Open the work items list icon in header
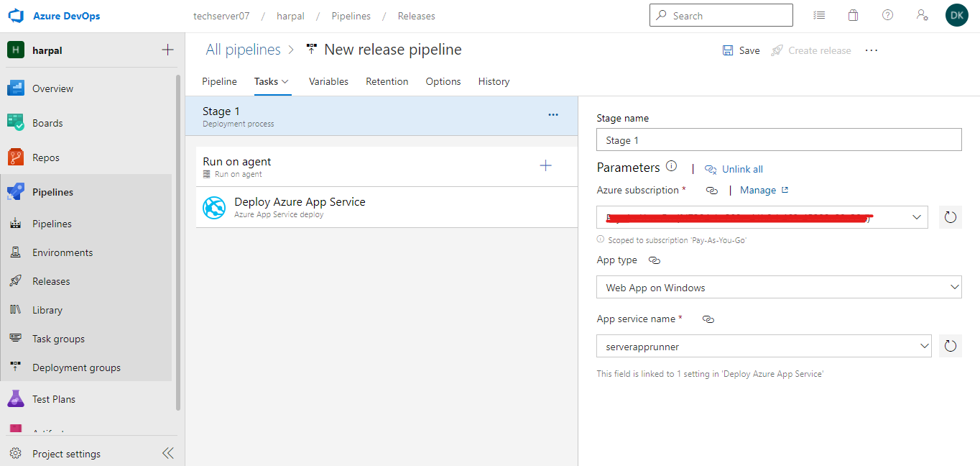 pyautogui.click(x=818, y=15)
